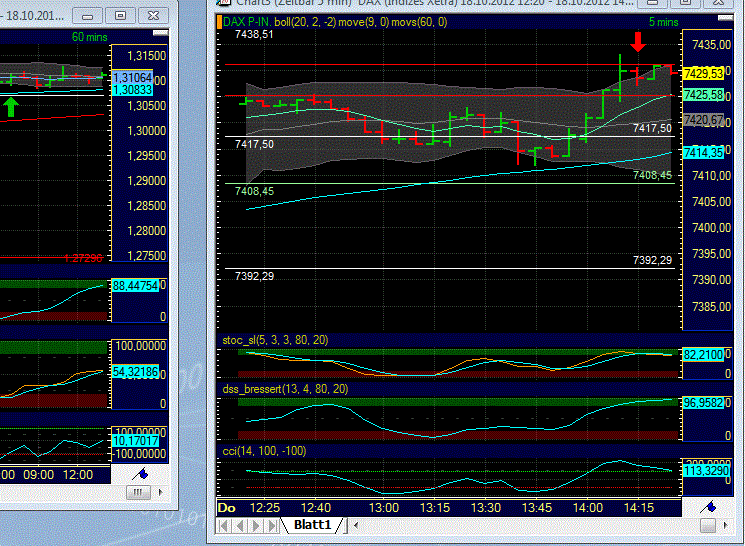This screenshot has height=546, width=745.
Task: Click the orange marker beside DAX P-IN title
Action: (220, 22)
